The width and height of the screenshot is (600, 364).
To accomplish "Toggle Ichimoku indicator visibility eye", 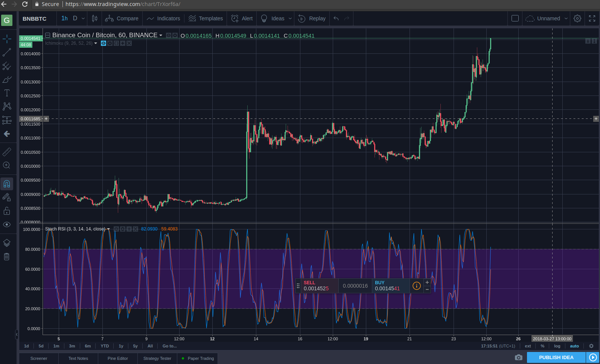I will [104, 43].
